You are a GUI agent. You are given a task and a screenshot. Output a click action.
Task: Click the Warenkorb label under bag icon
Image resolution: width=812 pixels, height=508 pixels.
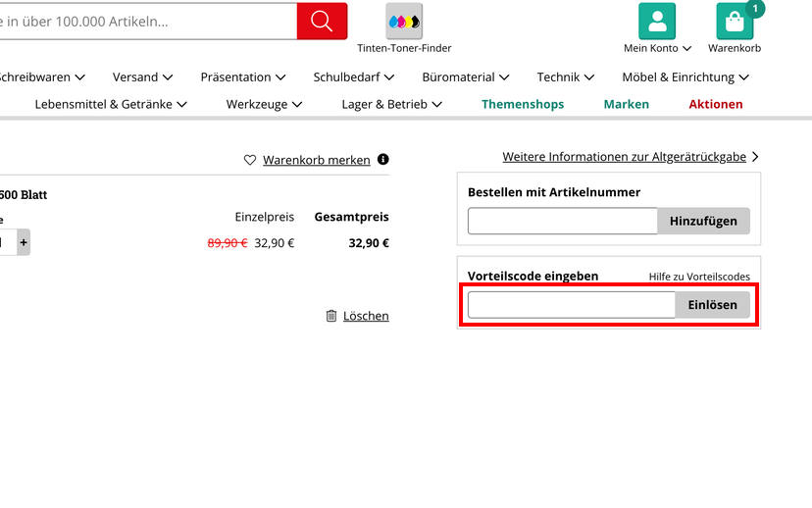(735, 48)
